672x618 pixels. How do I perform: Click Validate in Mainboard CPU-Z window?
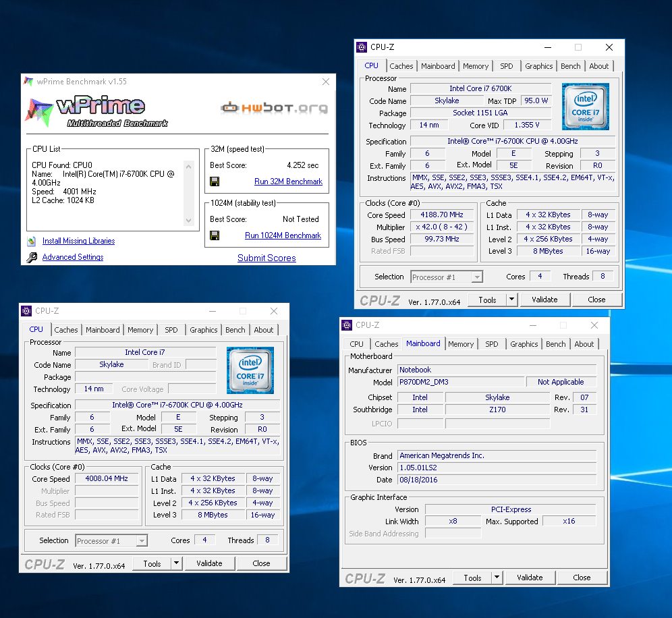pos(530,578)
